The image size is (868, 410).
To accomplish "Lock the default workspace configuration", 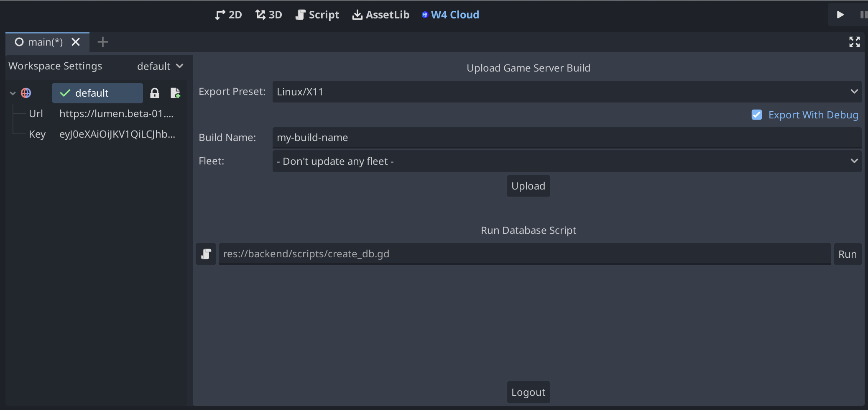I will 155,93.
